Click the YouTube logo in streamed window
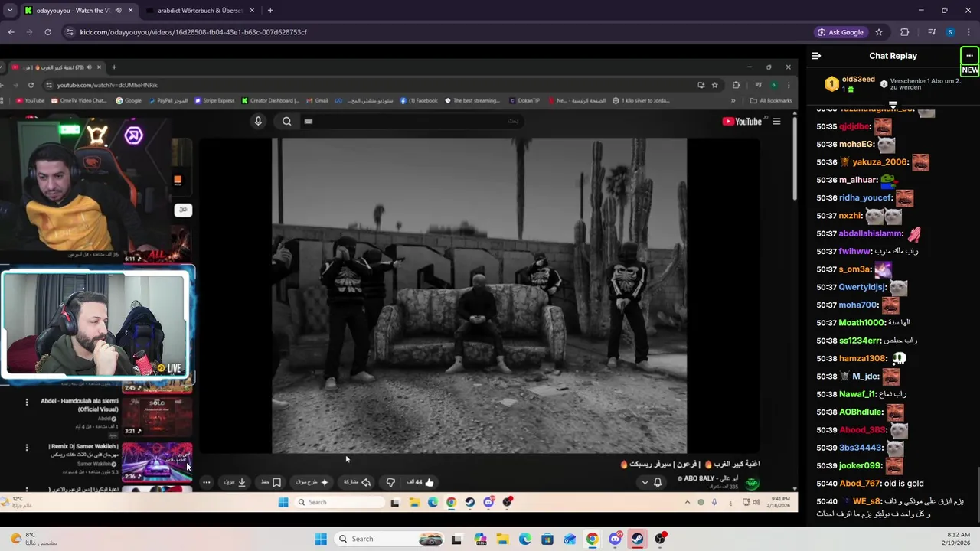Image resolution: width=980 pixels, height=551 pixels. point(742,121)
